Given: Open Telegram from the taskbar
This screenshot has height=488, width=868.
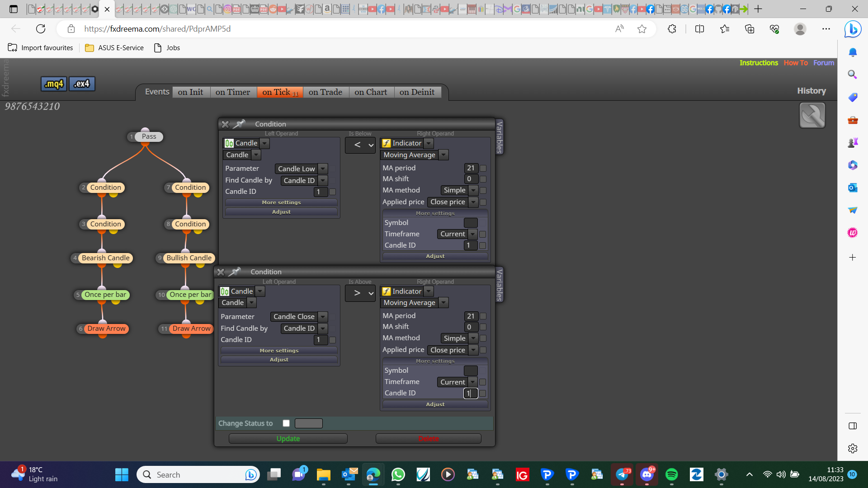Looking at the screenshot, I should (x=623, y=474).
